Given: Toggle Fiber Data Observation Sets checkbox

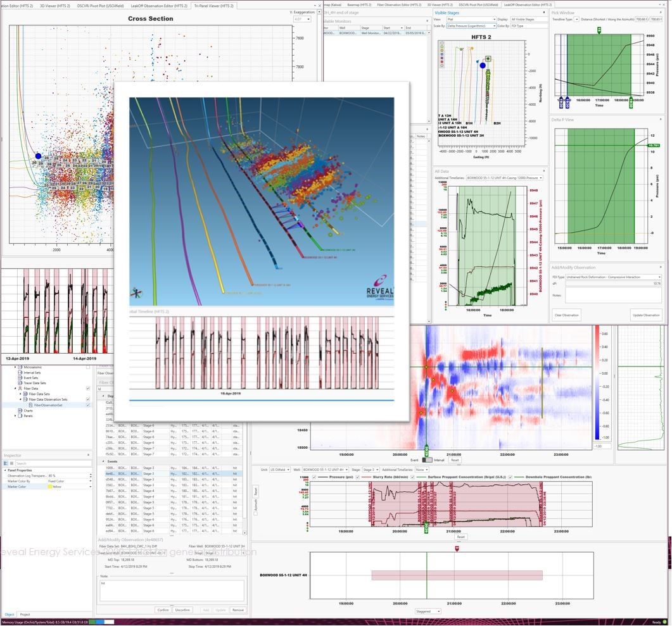Looking at the screenshot, I should (88, 399).
